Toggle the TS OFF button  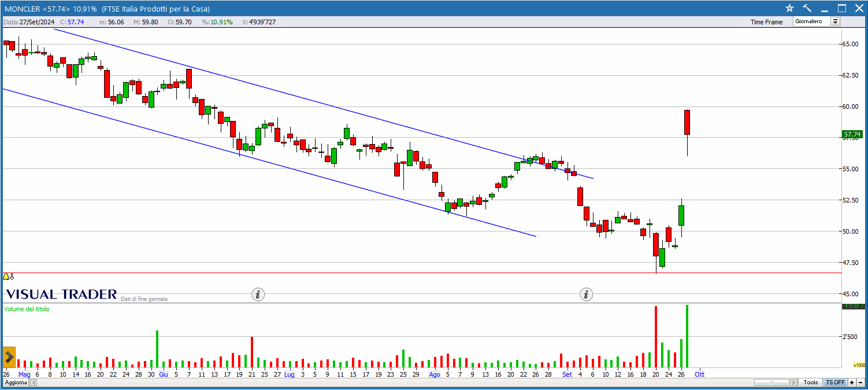click(835, 382)
